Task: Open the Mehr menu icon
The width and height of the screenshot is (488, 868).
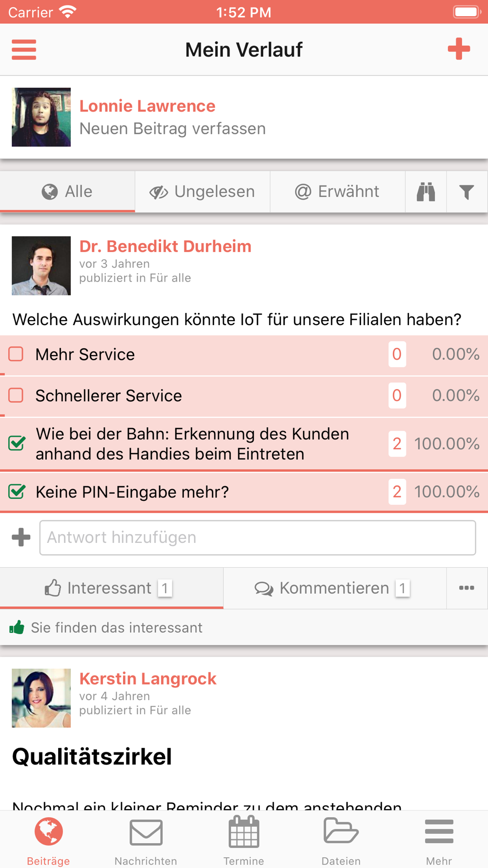Action: pos(439,831)
